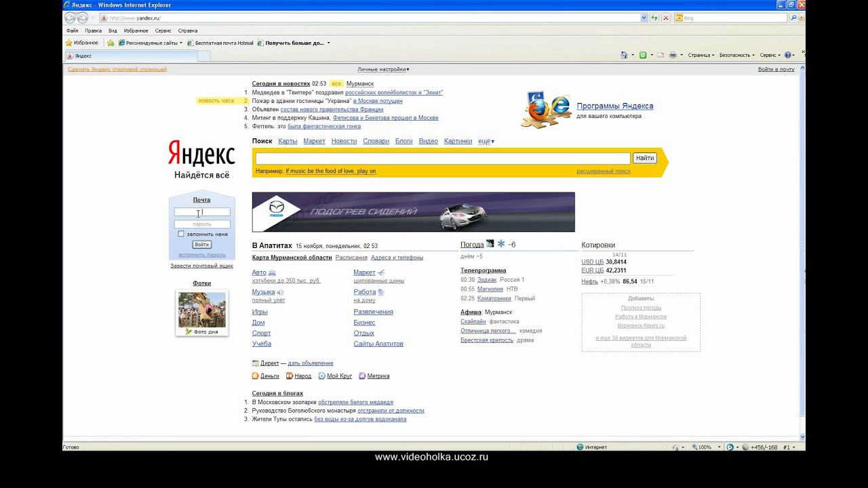The image size is (868, 488).
Task: Open the IE help question mark icon
Action: pos(788,55)
